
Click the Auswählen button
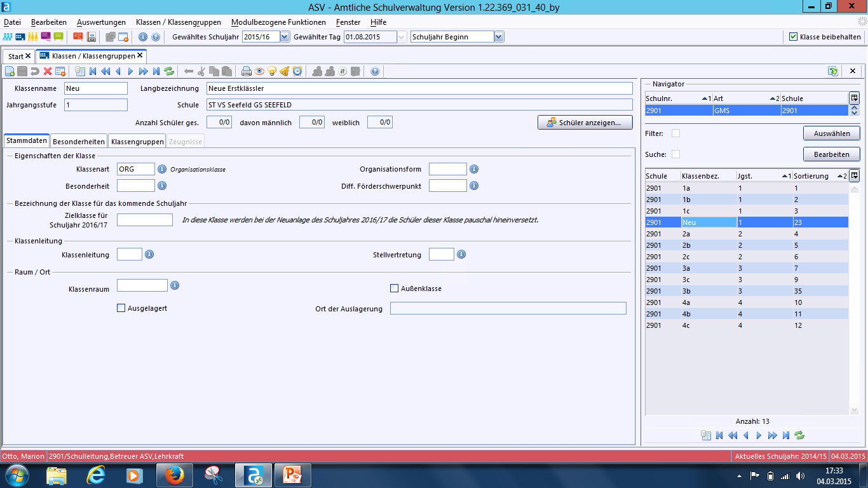(x=831, y=133)
